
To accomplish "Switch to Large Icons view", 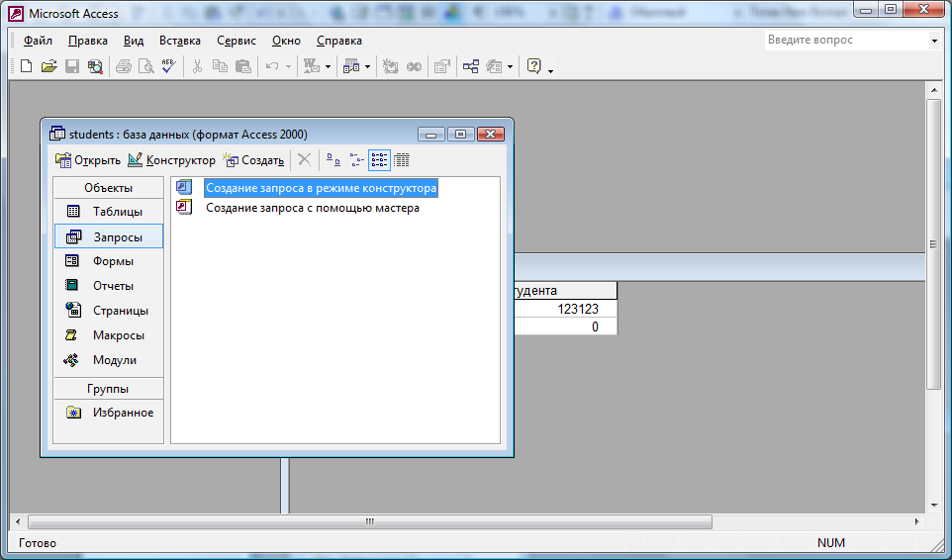I will pyautogui.click(x=333, y=159).
